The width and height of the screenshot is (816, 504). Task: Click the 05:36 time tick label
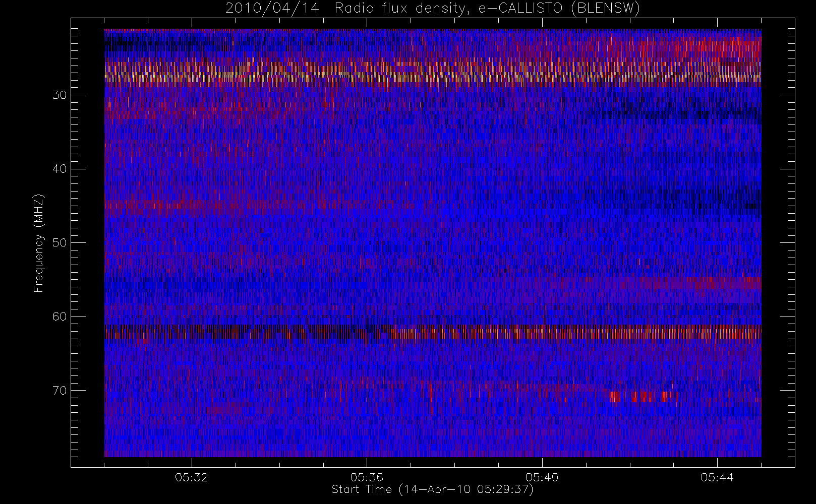367,477
